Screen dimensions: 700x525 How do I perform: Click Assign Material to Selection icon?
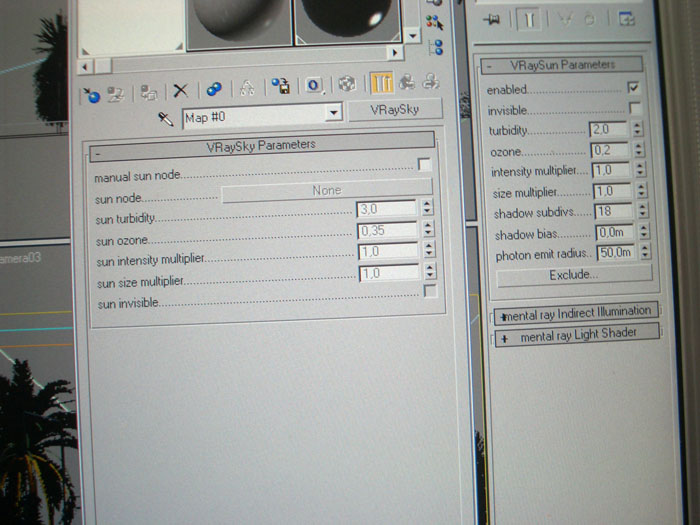coord(149,92)
